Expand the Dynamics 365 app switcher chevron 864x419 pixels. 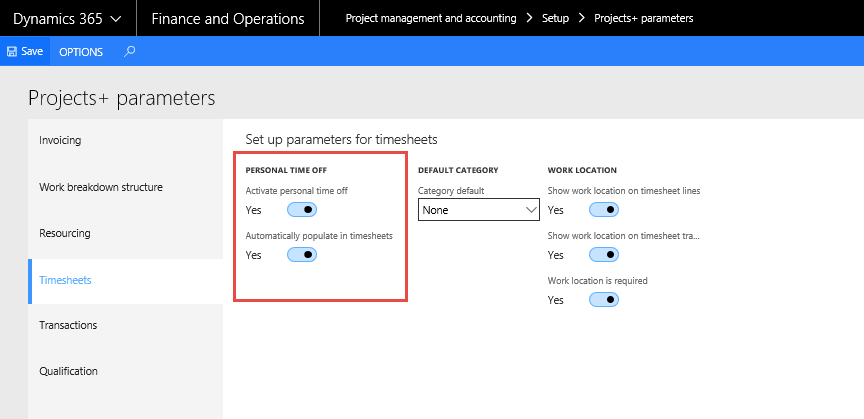coord(116,19)
